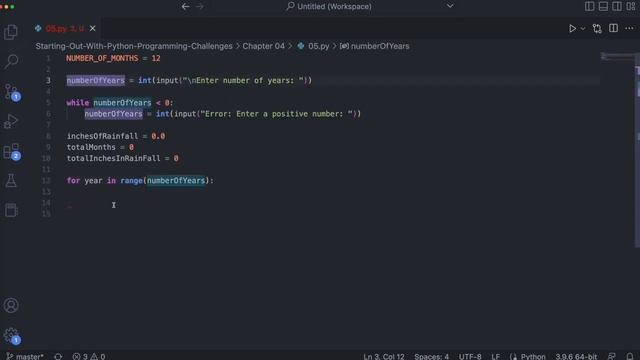
Task: Go back in navigation history
Action: 185,7
